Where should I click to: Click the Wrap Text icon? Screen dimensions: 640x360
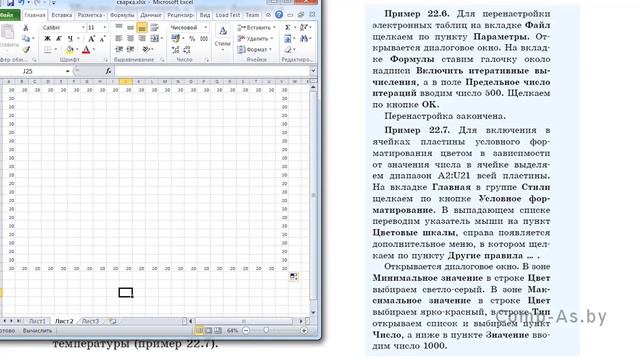point(154,27)
